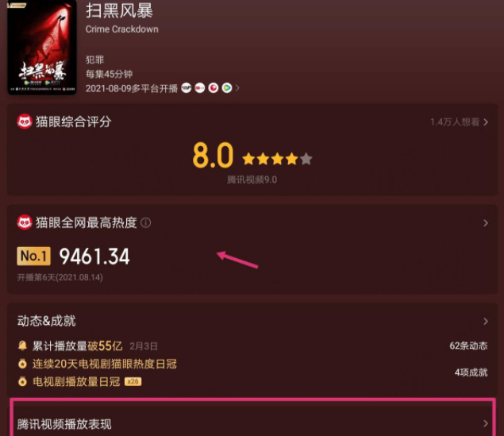Expand the broadcast platforms list chevron
The image size is (504, 436).
pyautogui.click(x=237, y=88)
